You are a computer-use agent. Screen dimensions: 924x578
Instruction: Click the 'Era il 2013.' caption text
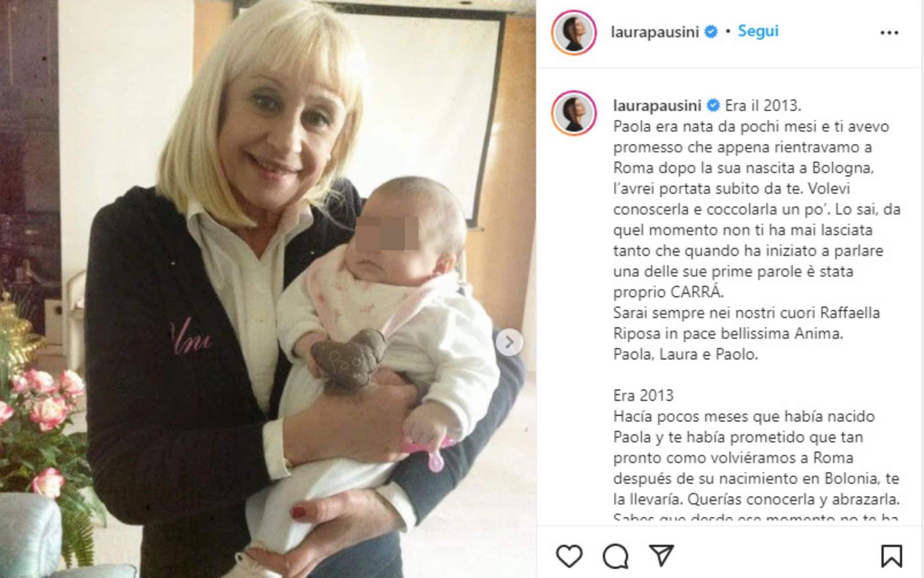(763, 106)
